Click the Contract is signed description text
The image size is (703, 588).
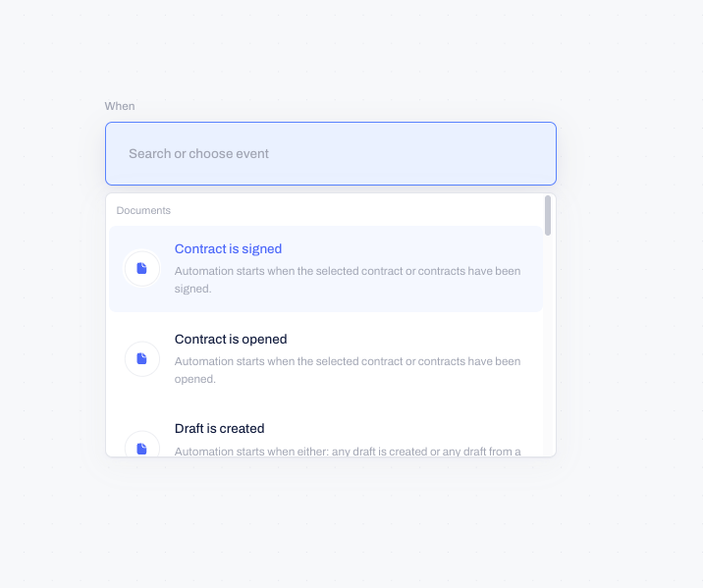[x=348, y=280]
